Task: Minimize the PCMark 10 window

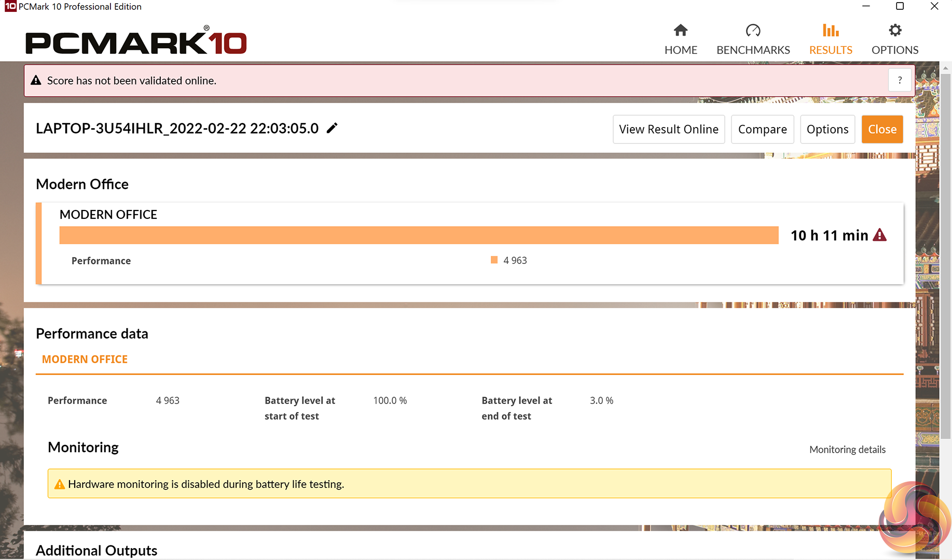Action: click(866, 6)
